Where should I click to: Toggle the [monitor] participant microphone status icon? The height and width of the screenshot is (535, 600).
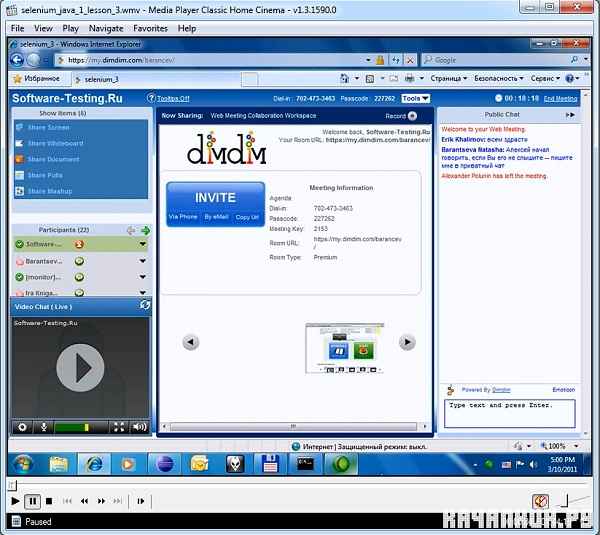79,277
